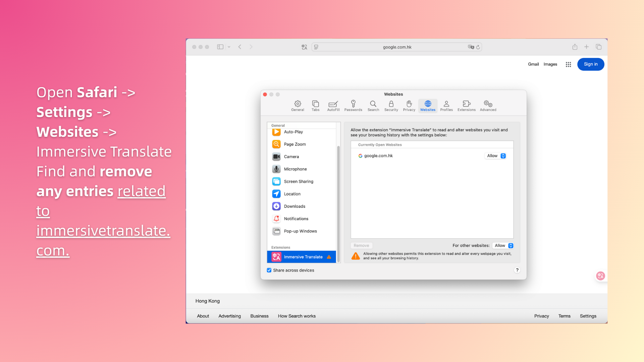Click the floating Immersive Translate button
Screen dimensions: 644x362
tap(600, 276)
